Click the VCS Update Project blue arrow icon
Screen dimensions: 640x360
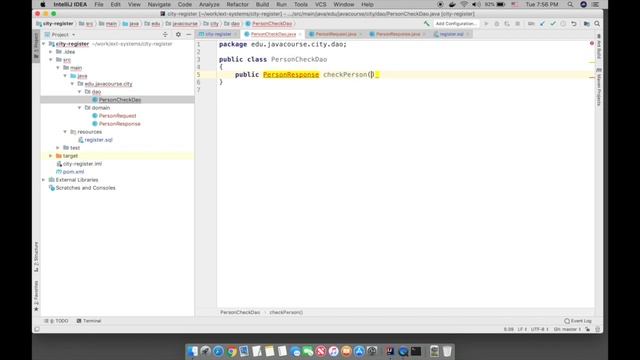542,24
